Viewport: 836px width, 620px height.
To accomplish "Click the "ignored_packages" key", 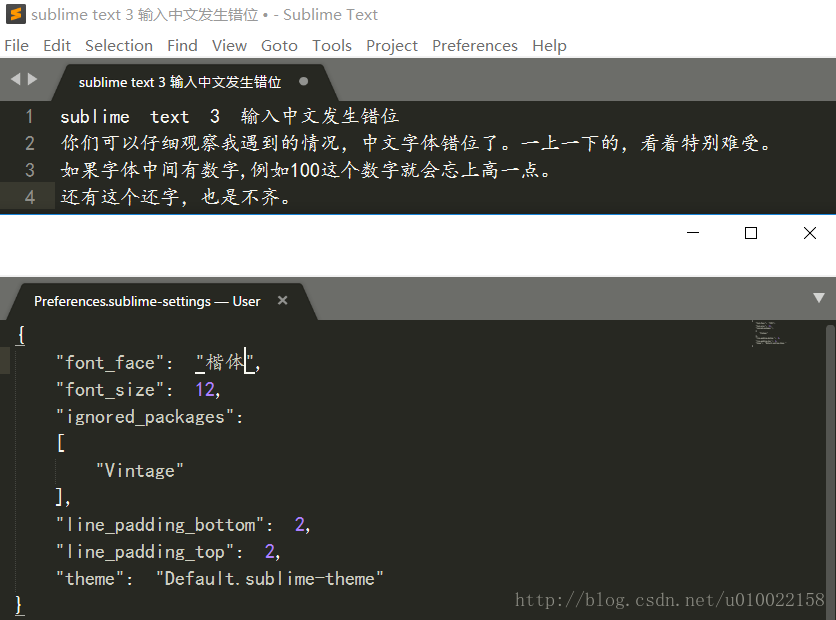I will point(145,417).
